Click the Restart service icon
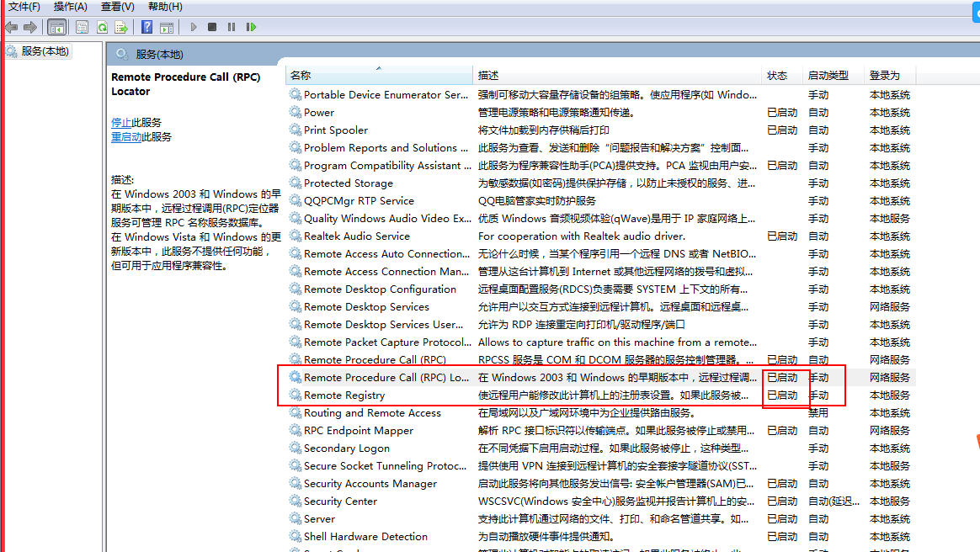 (x=251, y=27)
